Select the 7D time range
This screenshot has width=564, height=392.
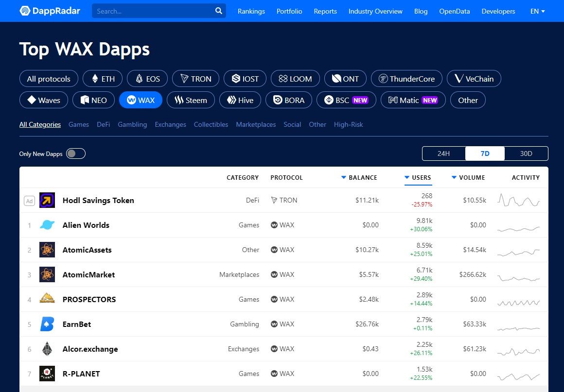click(x=485, y=153)
